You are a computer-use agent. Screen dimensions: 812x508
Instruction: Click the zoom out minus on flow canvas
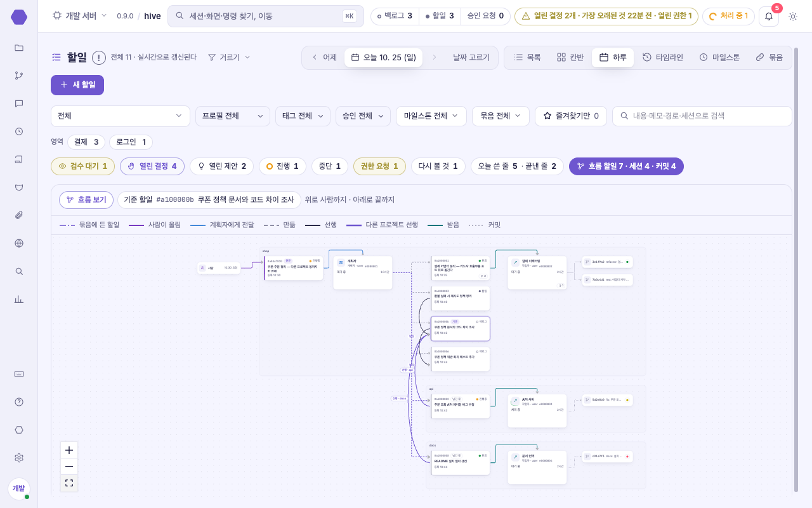[69, 467]
